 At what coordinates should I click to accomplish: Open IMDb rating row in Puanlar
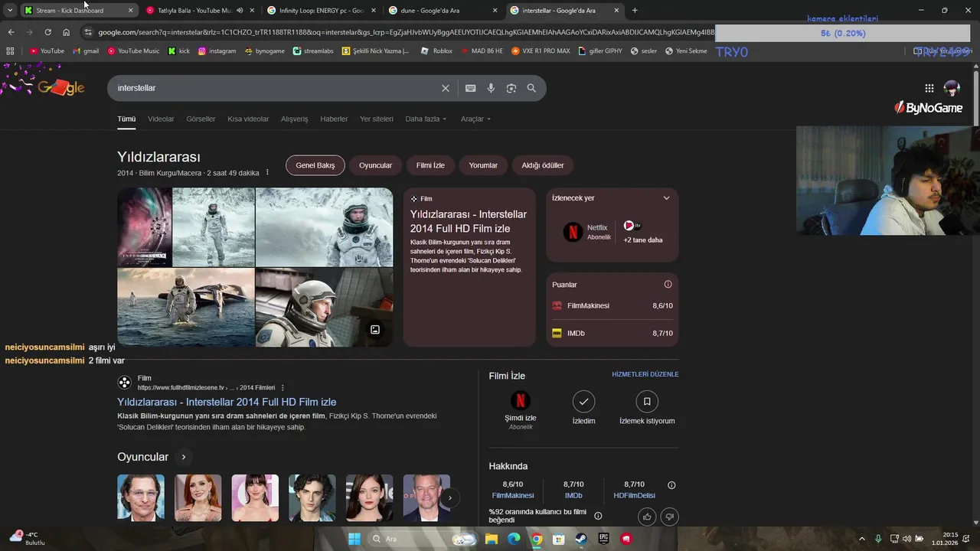612,334
